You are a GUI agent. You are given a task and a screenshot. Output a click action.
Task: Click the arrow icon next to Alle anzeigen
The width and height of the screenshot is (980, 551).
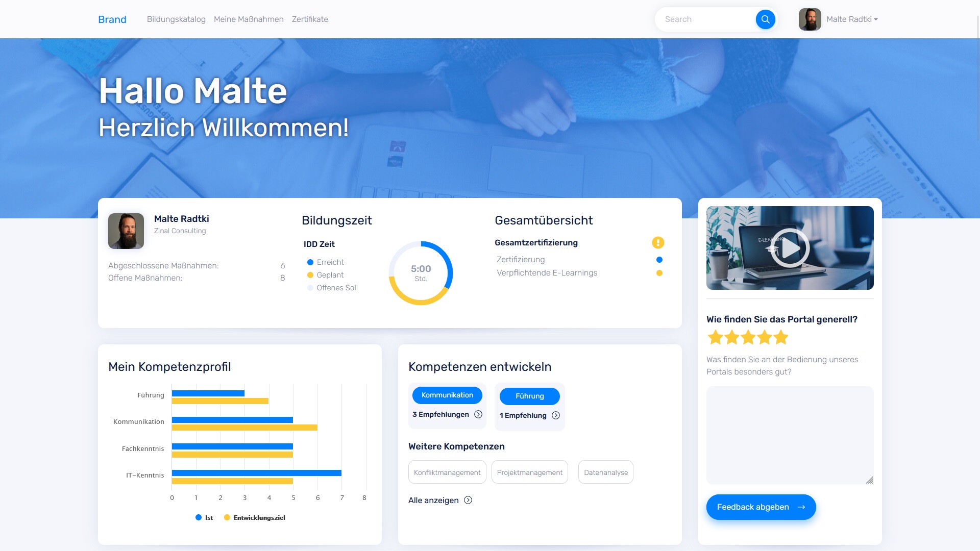468,500
